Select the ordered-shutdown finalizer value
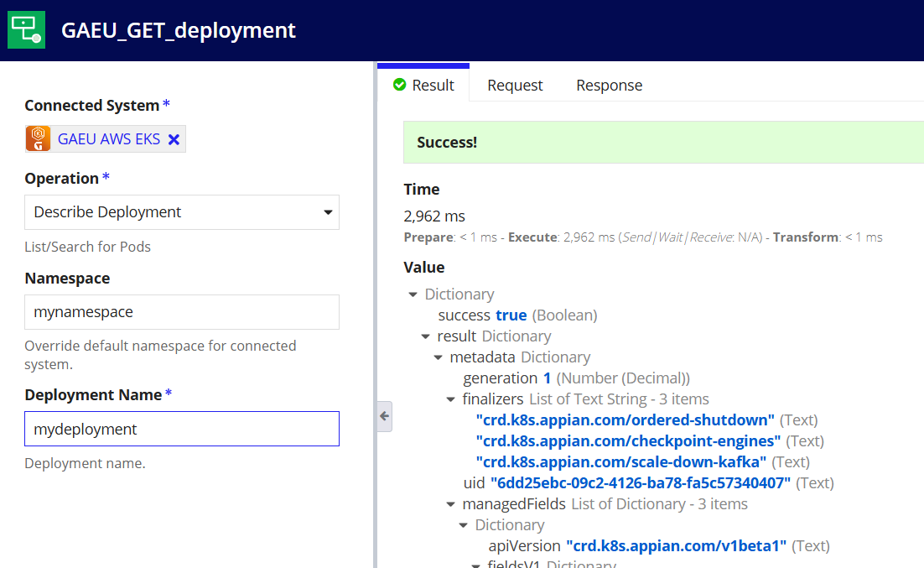924x568 pixels. point(625,420)
